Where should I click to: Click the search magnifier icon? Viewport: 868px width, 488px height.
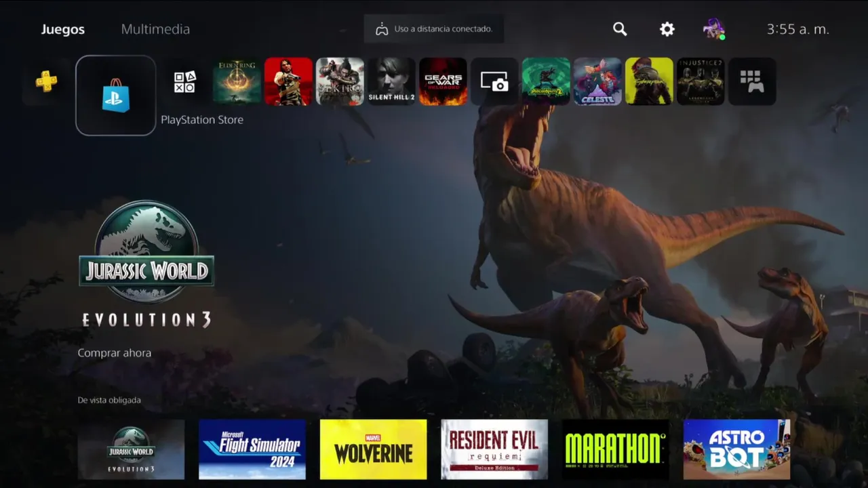tap(620, 29)
